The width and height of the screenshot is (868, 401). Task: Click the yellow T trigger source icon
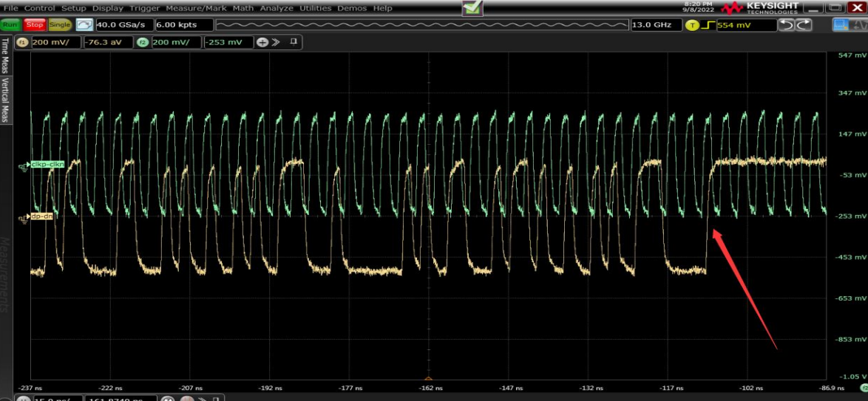pyautogui.click(x=692, y=25)
